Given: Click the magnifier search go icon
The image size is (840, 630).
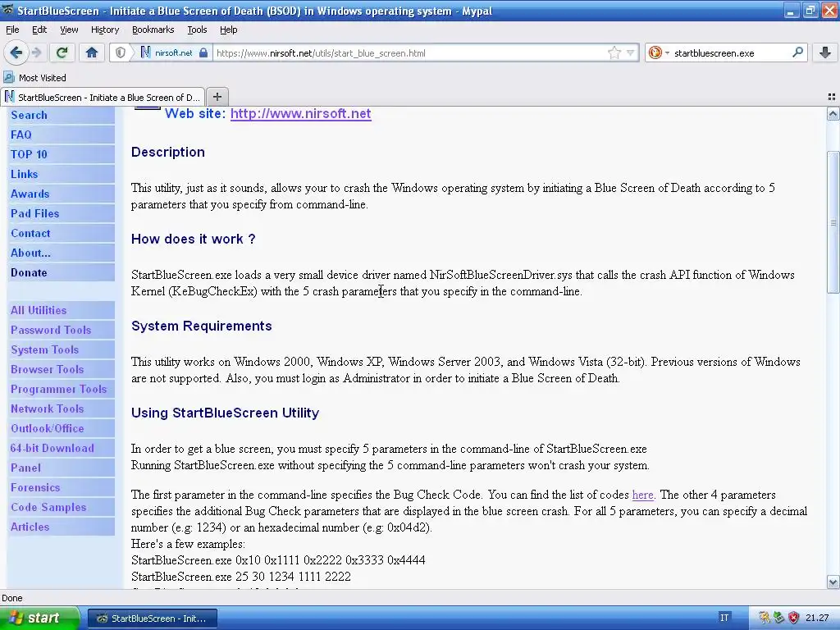Looking at the screenshot, I should [x=797, y=52].
